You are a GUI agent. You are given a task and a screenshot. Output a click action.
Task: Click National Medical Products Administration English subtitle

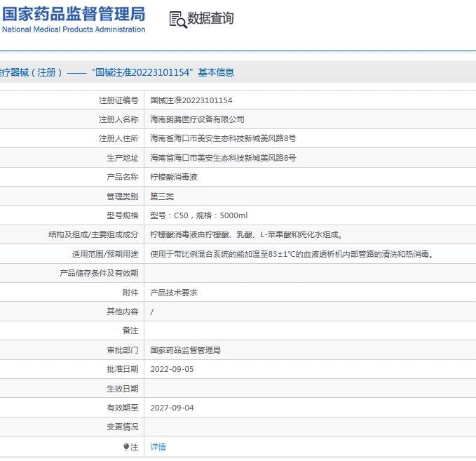[x=74, y=29]
